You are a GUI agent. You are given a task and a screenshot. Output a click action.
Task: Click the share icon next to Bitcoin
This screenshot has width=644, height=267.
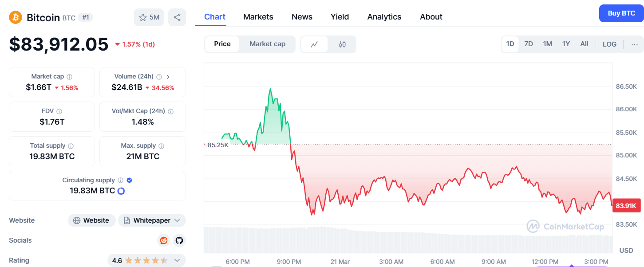tap(177, 17)
